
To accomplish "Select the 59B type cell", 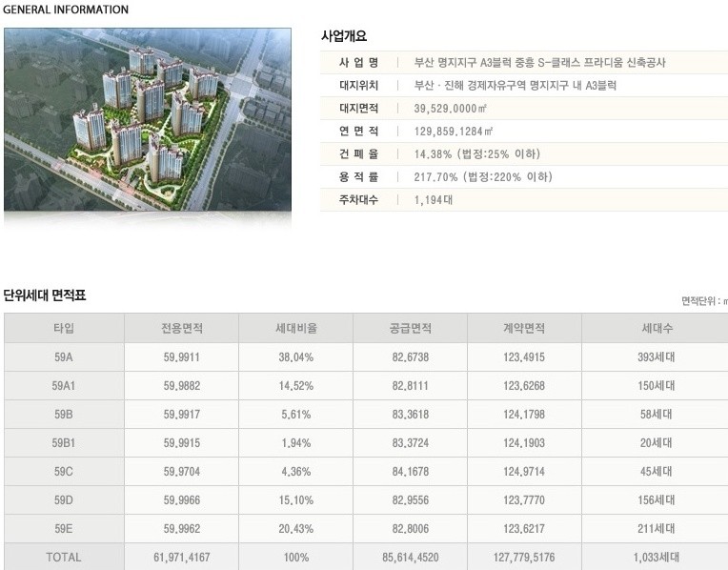I will [x=64, y=414].
